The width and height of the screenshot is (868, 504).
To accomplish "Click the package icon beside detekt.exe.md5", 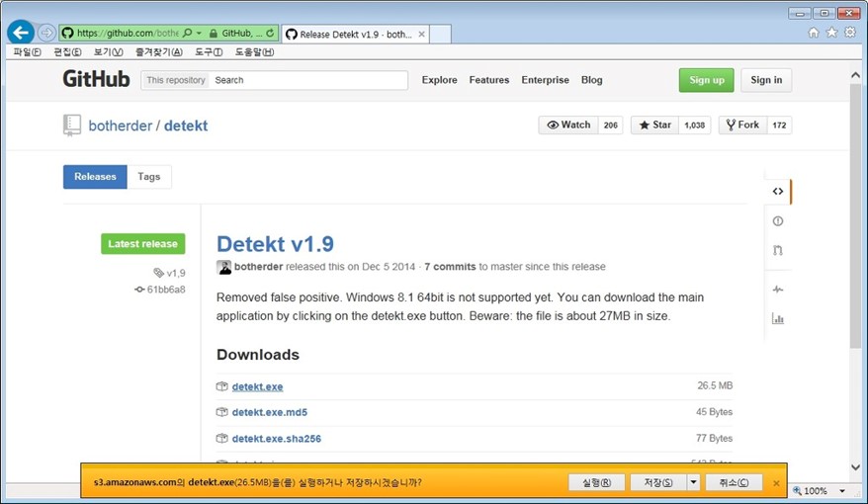I will [222, 412].
